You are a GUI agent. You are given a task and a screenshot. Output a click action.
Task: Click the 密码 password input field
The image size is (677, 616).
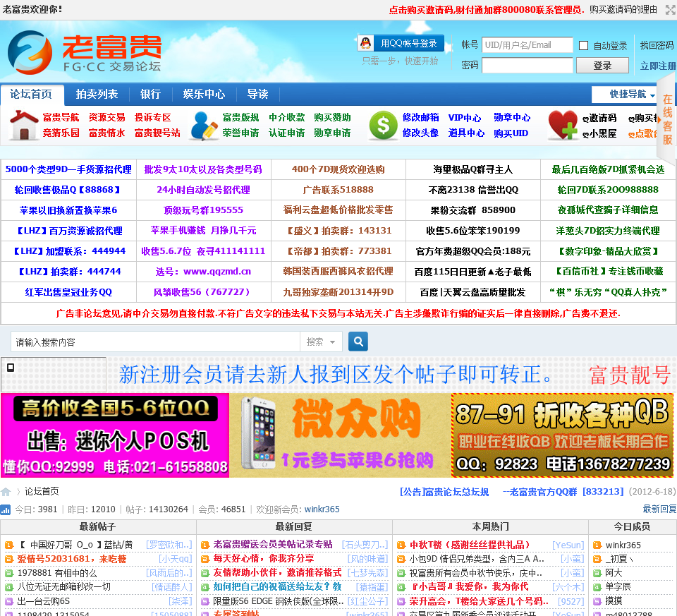tap(527, 65)
